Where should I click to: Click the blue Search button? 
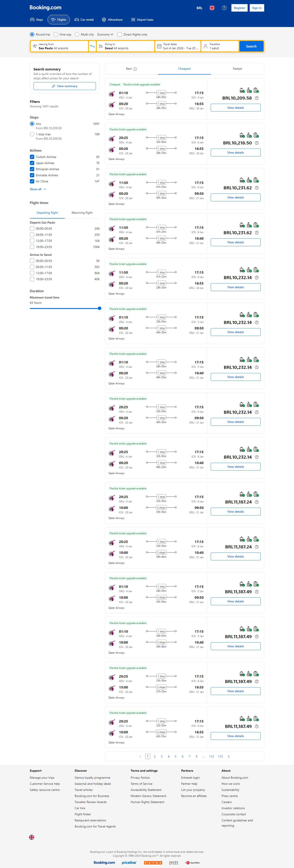pyautogui.click(x=251, y=46)
